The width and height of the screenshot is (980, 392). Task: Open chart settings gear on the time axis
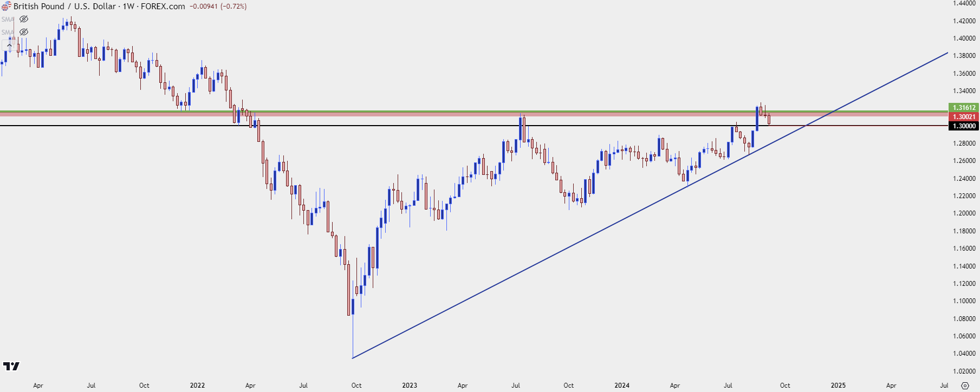pyautogui.click(x=964, y=386)
